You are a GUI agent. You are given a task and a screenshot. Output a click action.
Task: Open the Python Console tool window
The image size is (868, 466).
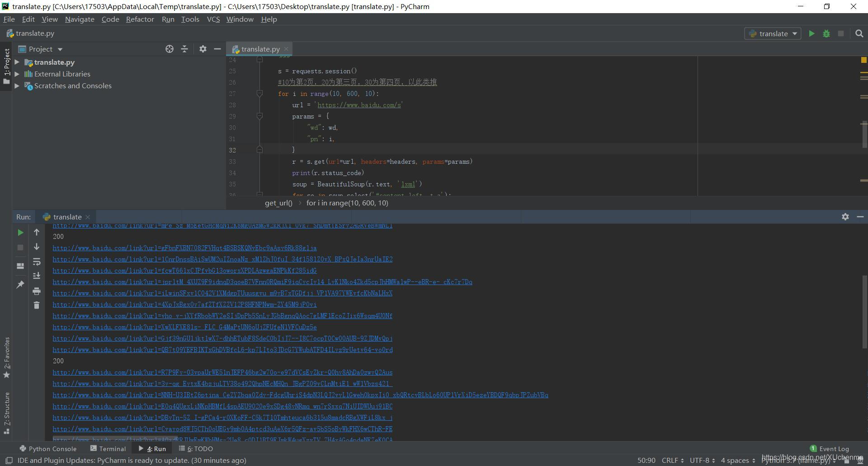[48, 449]
